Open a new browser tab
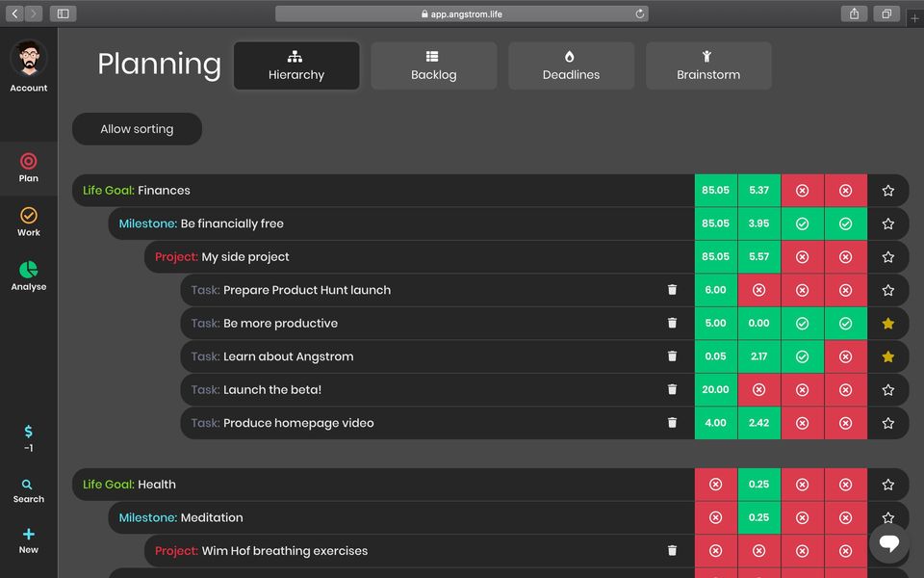Image resolution: width=924 pixels, height=578 pixels. click(x=914, y=19)
